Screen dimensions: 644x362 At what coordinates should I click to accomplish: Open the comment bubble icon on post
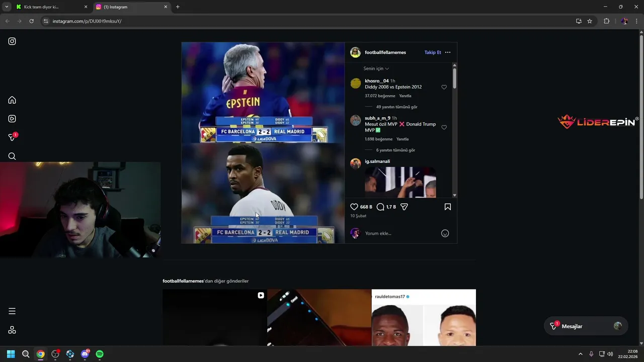pos(380,207)
